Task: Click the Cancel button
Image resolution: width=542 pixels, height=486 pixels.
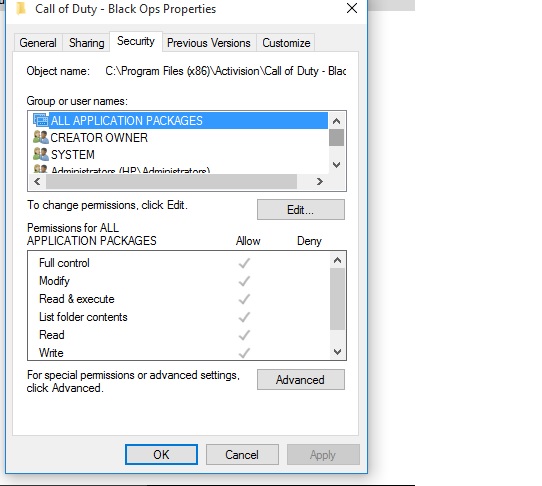Action: (x=242, y=455)
